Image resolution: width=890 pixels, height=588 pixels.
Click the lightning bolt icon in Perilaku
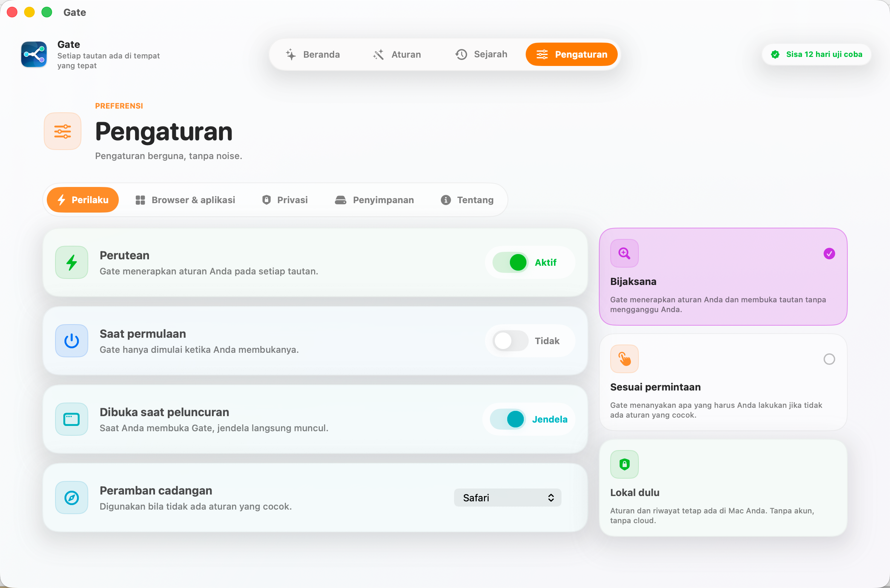[x=61, y=200]
